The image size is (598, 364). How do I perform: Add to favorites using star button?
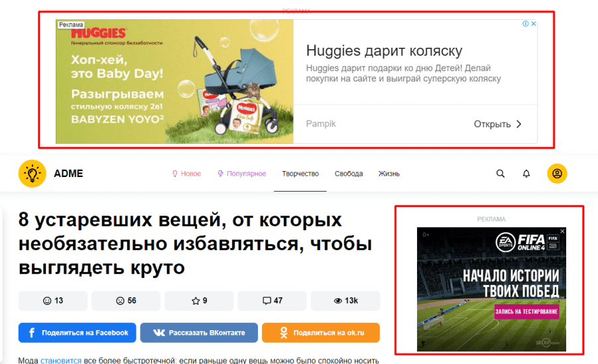coord(199,300)
